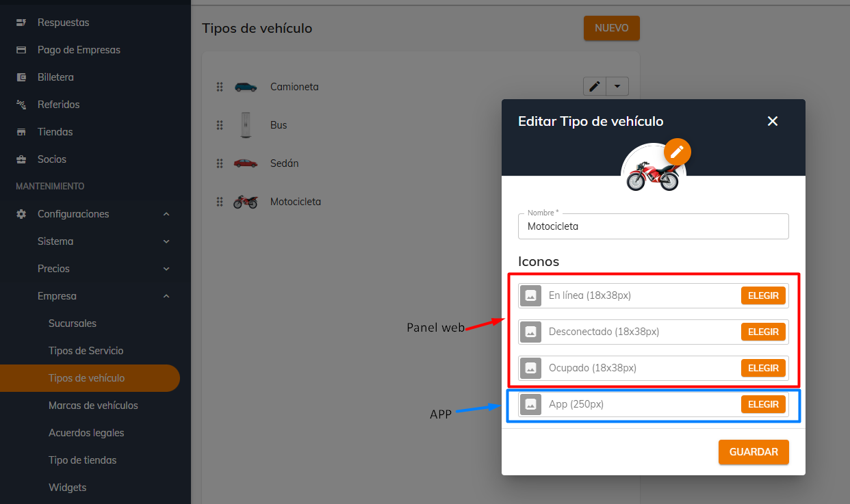Click the image placeholder icon in En línea field
The image size is (850, 504).
[x=530, y=295]
